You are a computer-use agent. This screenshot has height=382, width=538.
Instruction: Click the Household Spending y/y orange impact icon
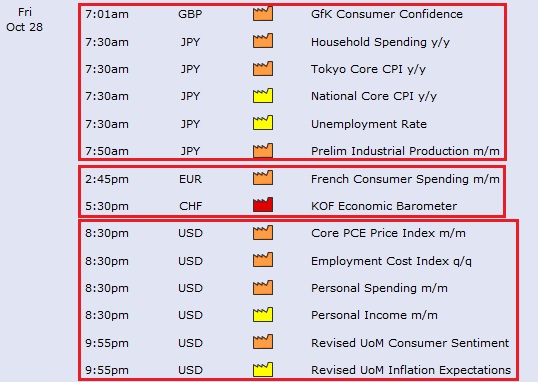(x=263, y=41)
